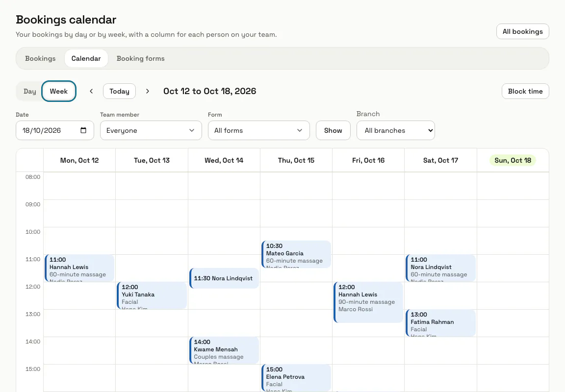This screenshot has width=565, height=392.
Task: Click the Oct 12 to Oct 18, 2026 heading
Action: (210, 91)
